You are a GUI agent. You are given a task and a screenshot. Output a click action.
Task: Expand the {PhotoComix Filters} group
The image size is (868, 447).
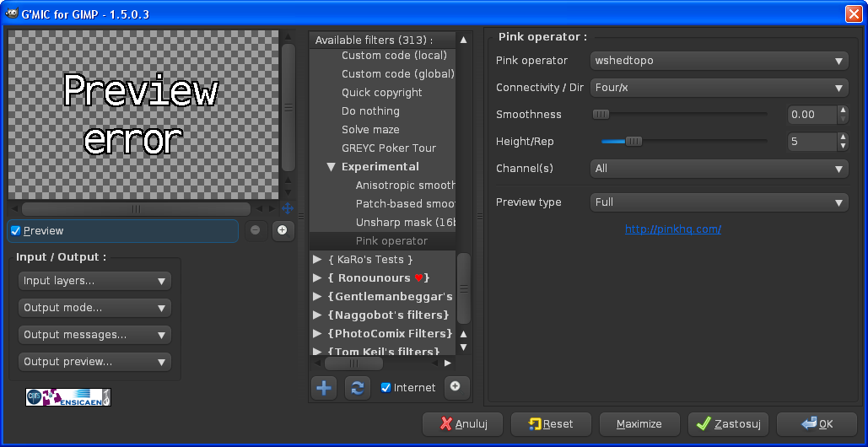tap(317, 334)
